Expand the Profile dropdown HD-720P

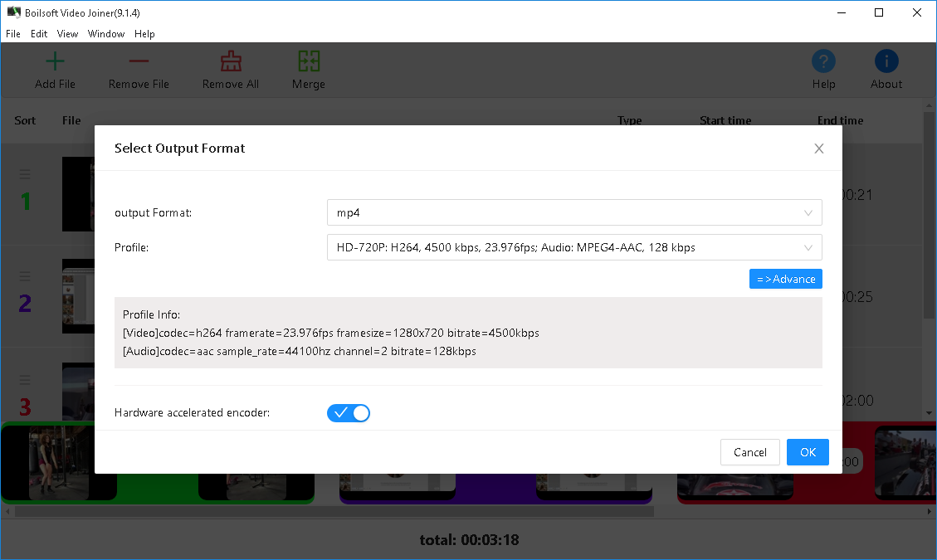(x=574, y=247)
